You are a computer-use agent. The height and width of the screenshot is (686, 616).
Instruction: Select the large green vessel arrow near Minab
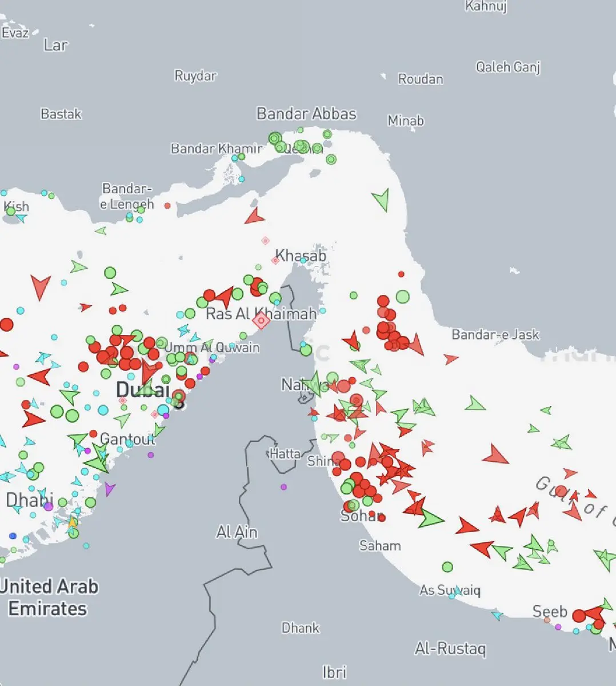(382, 200)
